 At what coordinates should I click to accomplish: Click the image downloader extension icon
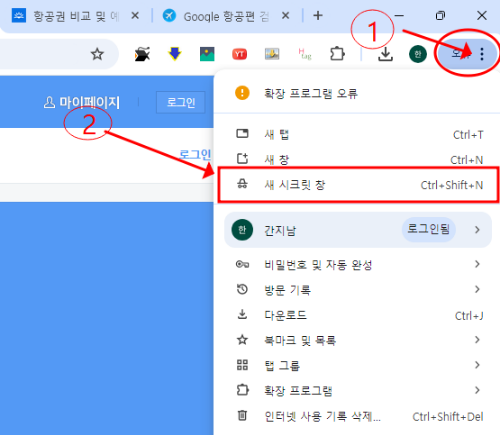click(x=272, y=54)
